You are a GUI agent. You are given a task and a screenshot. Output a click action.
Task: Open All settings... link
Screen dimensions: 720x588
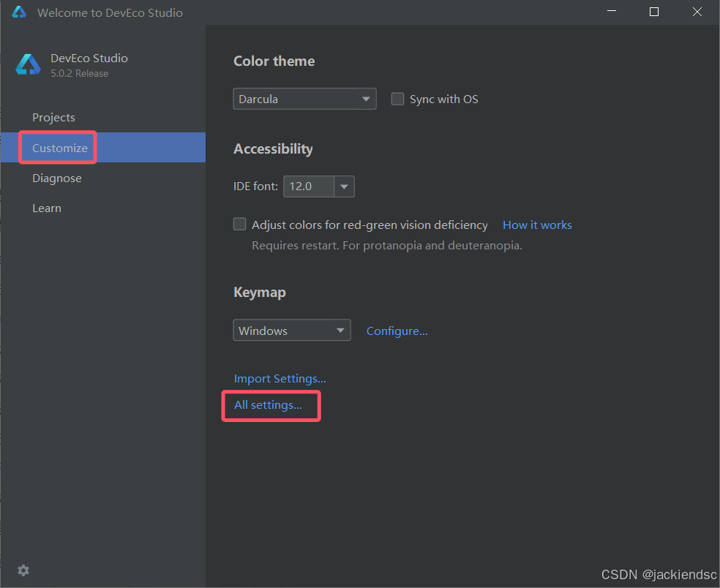268,405
